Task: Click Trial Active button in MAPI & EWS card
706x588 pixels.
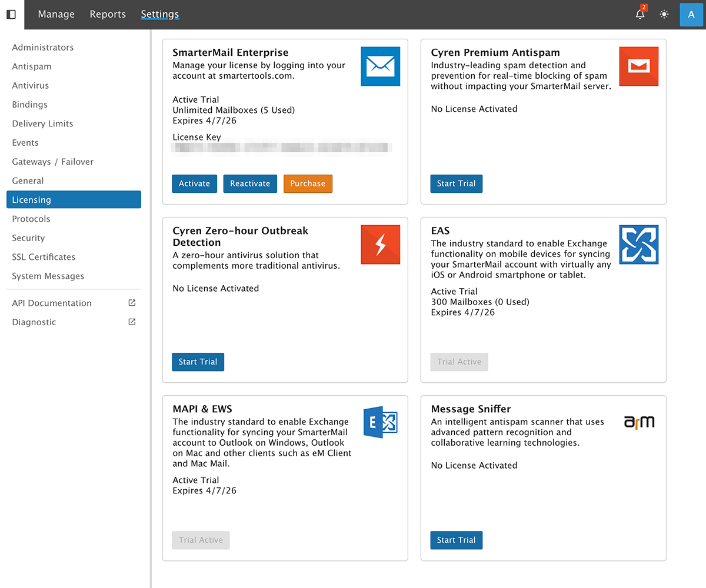Action: (x=201, y=540)
